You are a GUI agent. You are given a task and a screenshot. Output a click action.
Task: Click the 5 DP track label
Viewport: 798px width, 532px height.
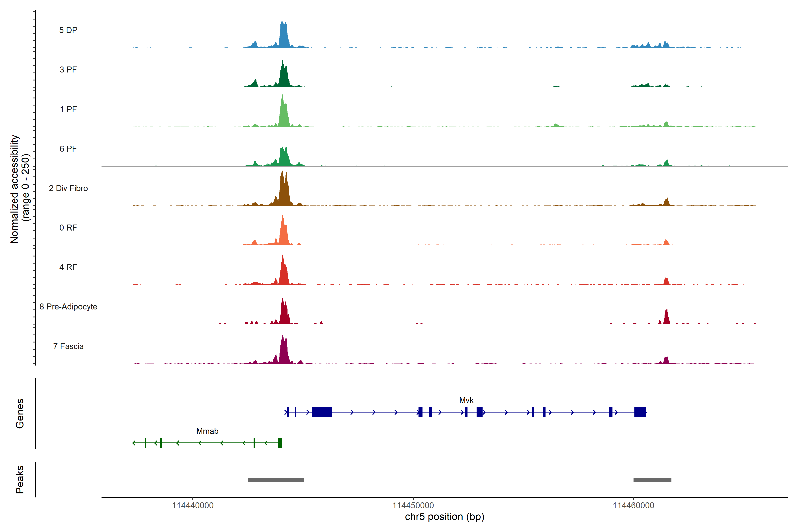pos(68,30)
